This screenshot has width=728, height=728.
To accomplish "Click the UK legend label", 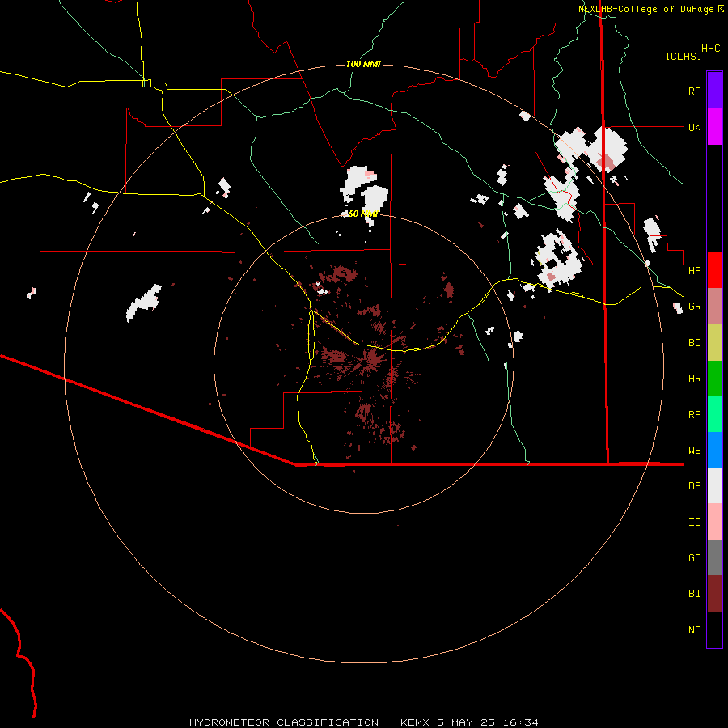I will tap(695, 127).
